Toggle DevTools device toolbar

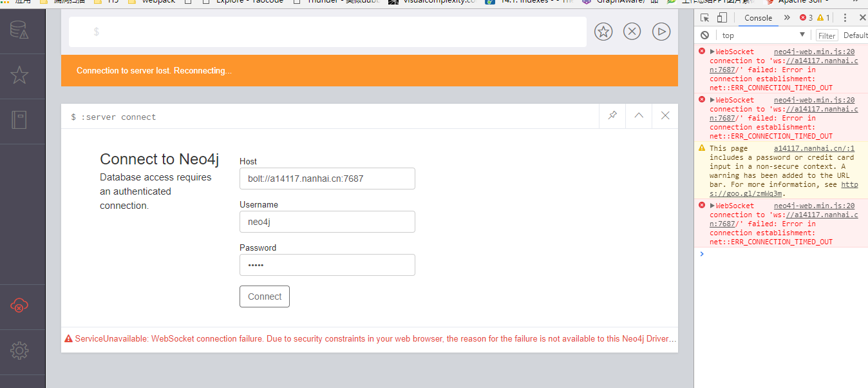pos(722,18)
